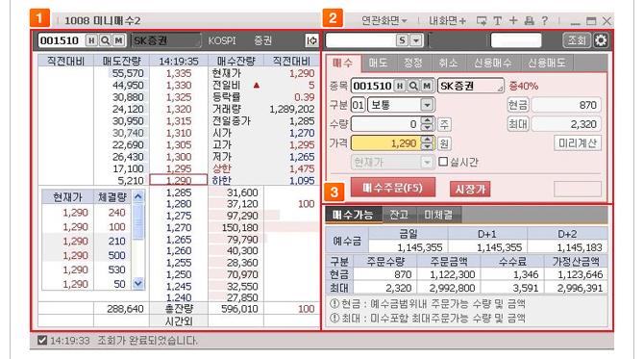The image size is (644, 359).
Task: Click the bid price 1,285
Action: 179,192
